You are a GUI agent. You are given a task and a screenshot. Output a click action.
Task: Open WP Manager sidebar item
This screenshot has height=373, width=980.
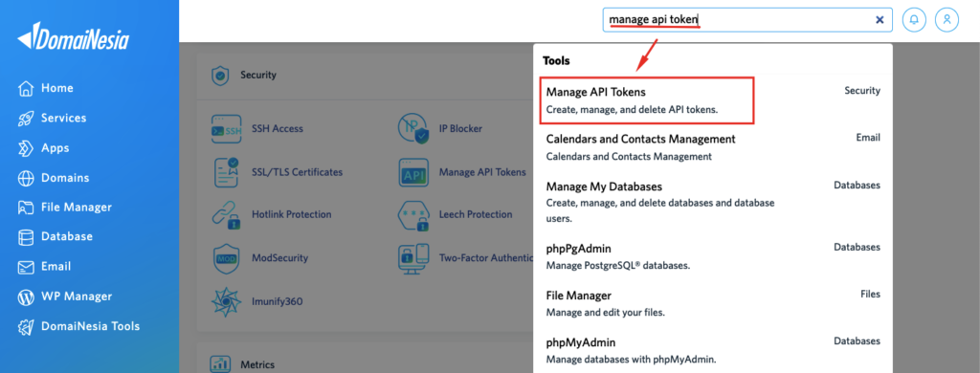[77, 296]
